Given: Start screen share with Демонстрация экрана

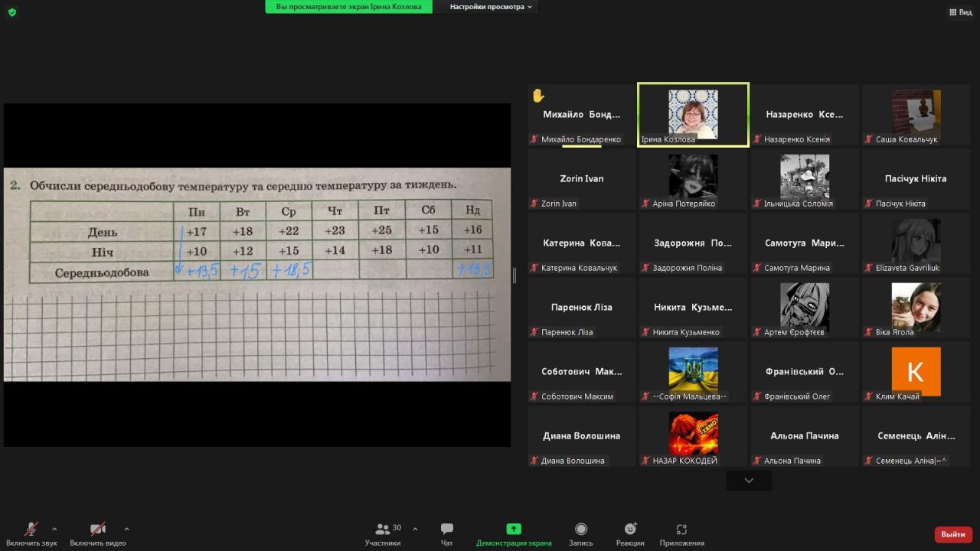Looking at the screenshot, I should [x=514, y=530].
